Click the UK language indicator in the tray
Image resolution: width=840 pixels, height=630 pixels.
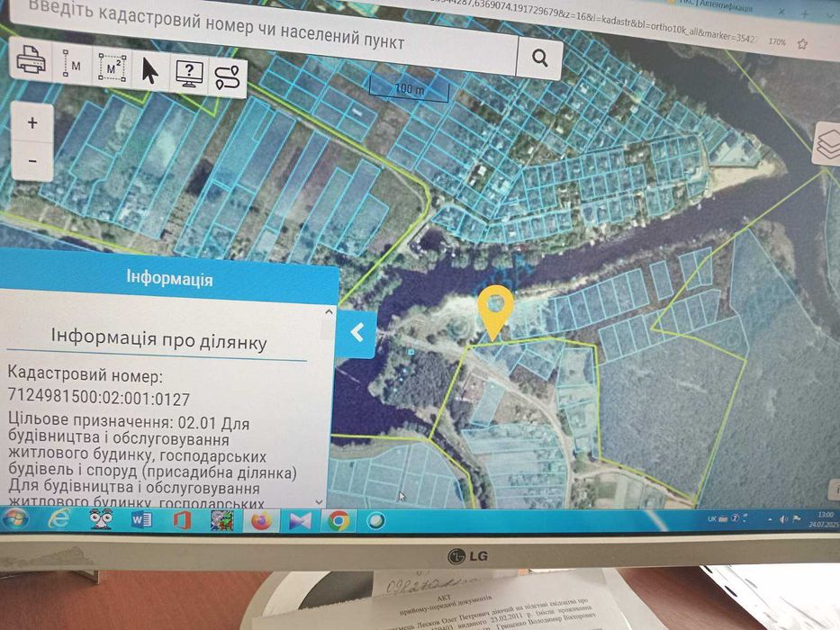tap(712, 518)
